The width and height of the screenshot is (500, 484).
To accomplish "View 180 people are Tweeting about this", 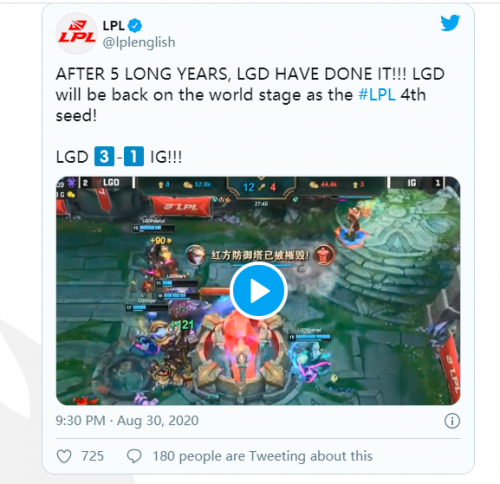I will 262,456.
